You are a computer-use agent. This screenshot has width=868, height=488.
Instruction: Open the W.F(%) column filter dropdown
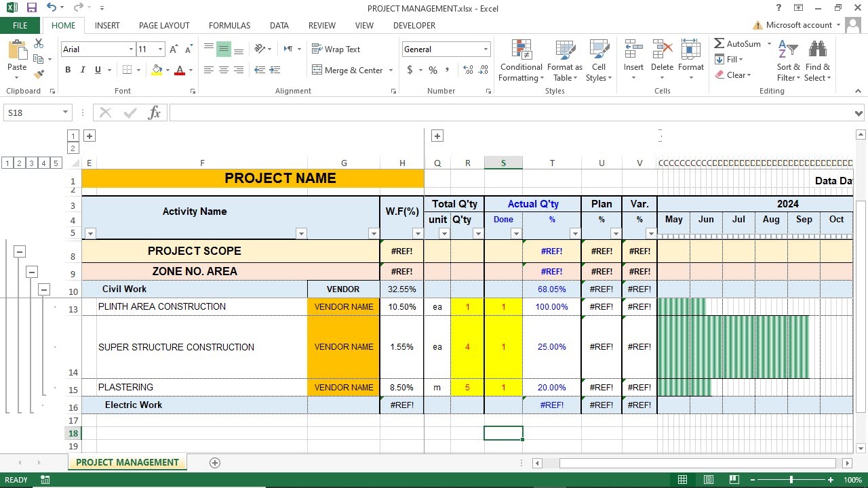click(418, 234)
